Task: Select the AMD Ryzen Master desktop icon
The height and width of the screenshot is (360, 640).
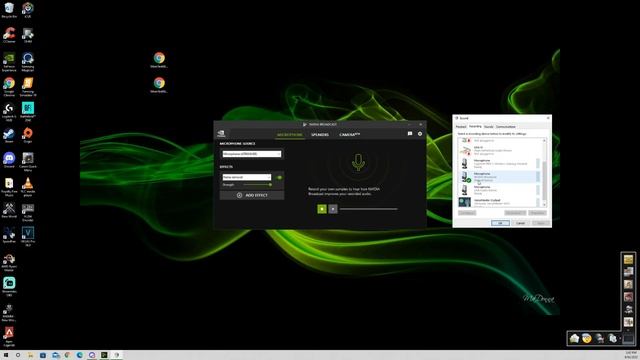Action: 9,262
